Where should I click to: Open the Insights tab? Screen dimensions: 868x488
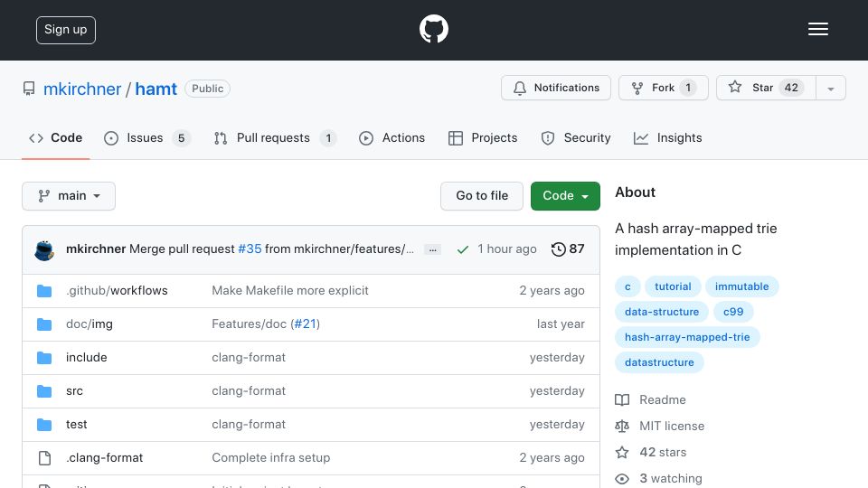(x=667, y=137)
